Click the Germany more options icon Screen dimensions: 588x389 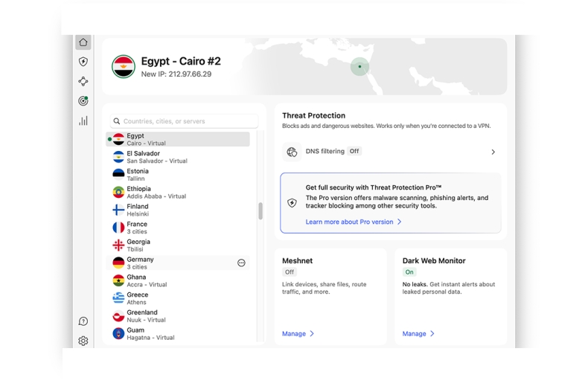(241, 263)
